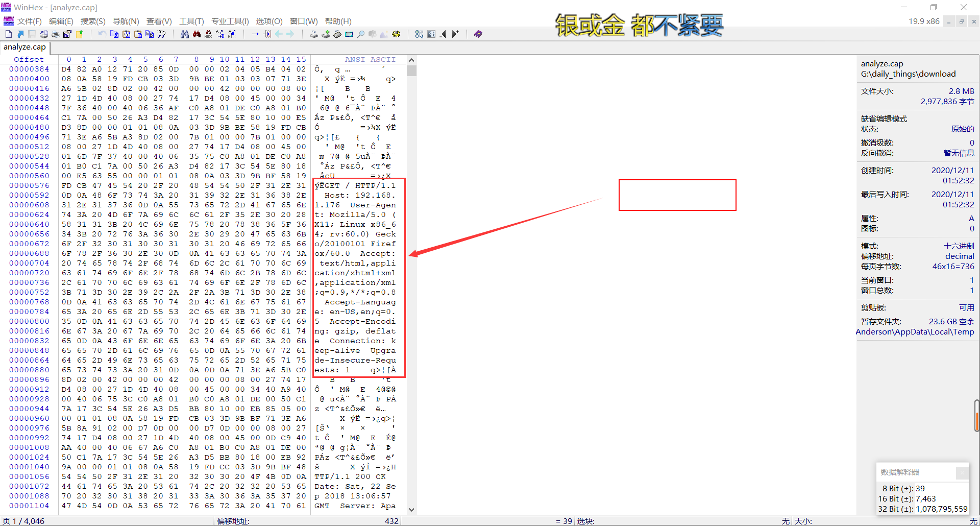Click the Save (floppy disk) toolbar icon

32,34
